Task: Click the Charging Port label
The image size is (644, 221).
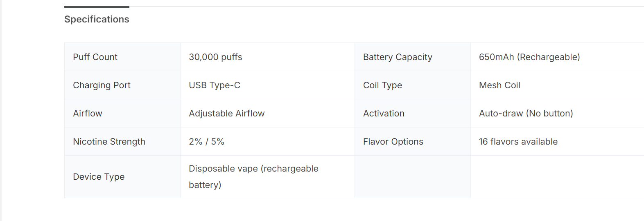Action: 102,85
